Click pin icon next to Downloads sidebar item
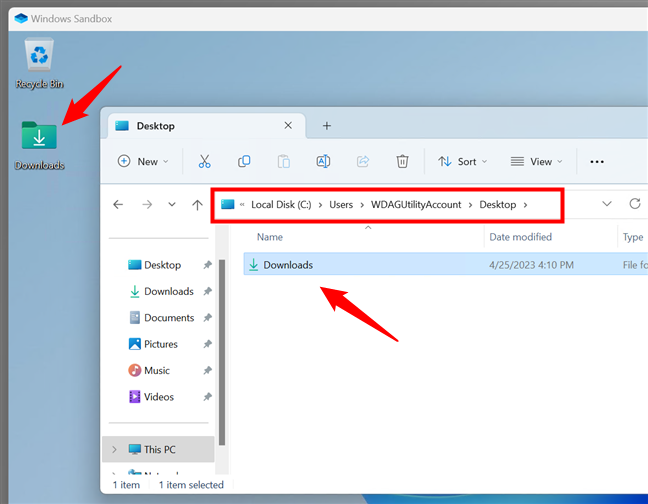This screenshot has height=504, width=648. point(207,291)
